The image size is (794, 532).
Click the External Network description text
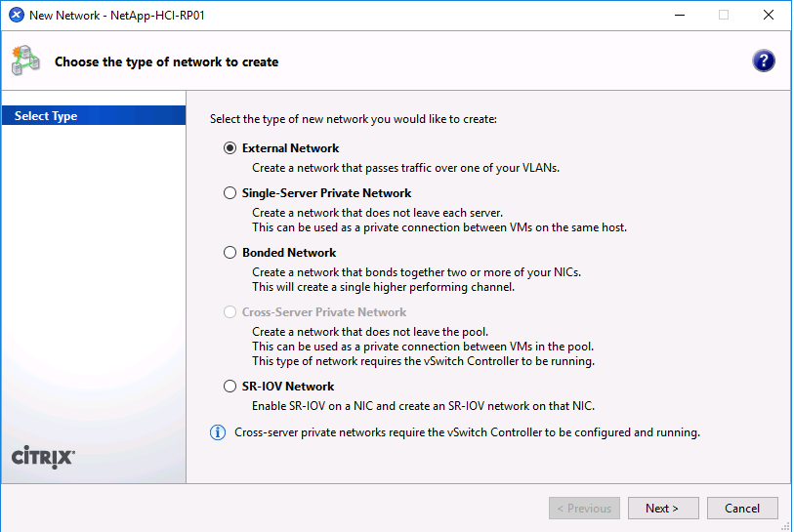(405, 168)
